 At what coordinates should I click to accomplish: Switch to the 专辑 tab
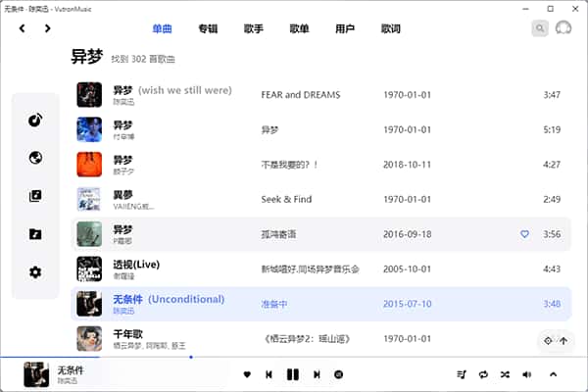pos(208,28)
